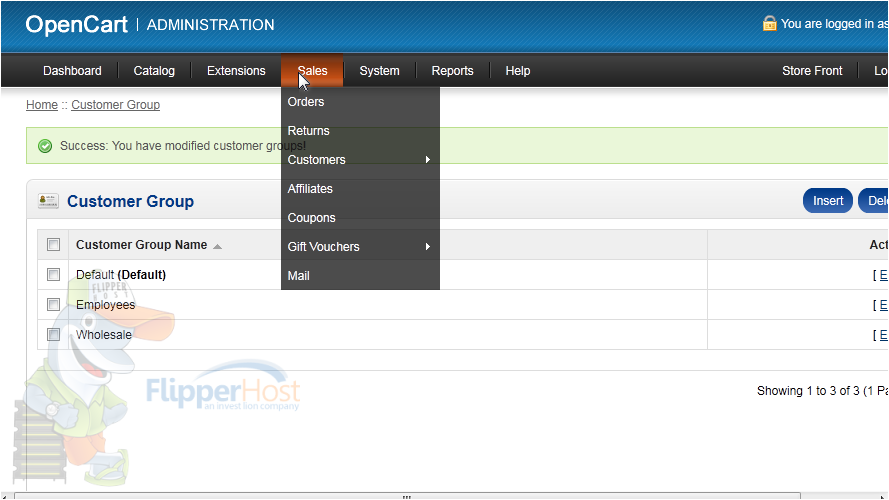Click the OpenCart logo
Screen dimensions: 889x500
(77, 24)
